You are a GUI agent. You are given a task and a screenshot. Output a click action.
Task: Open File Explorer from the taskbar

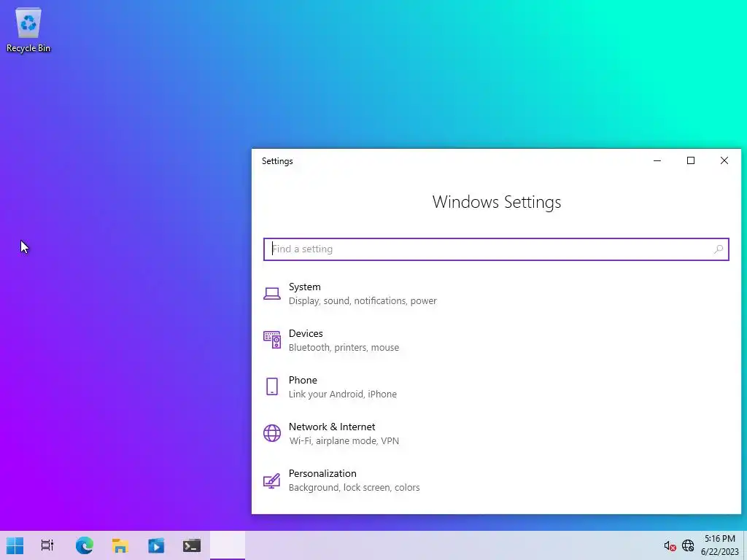click(120, 545)
